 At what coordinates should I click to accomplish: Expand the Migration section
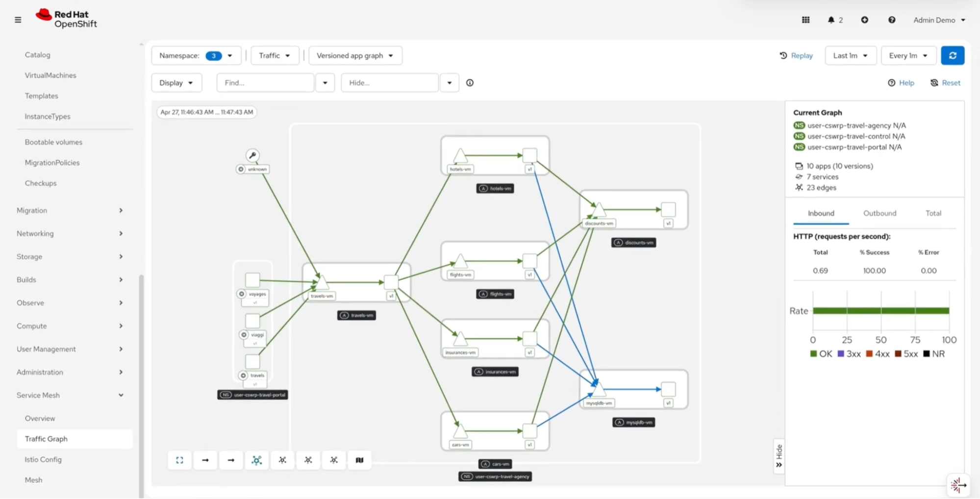click(x=70, y=210)
